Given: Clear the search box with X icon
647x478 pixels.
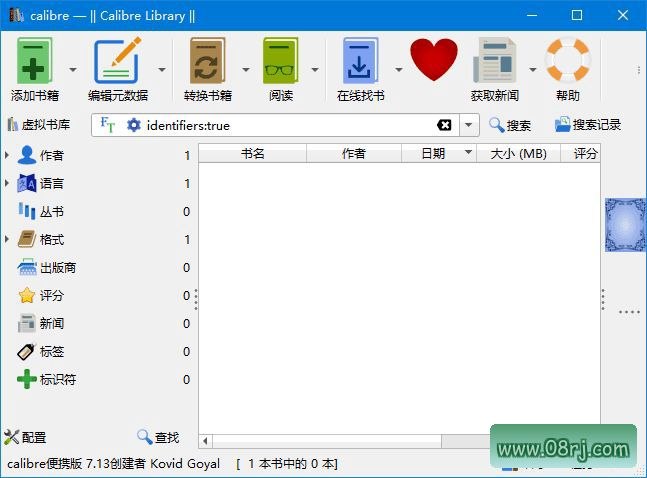Looking at the screenshot, I should (x=444, y=125).
